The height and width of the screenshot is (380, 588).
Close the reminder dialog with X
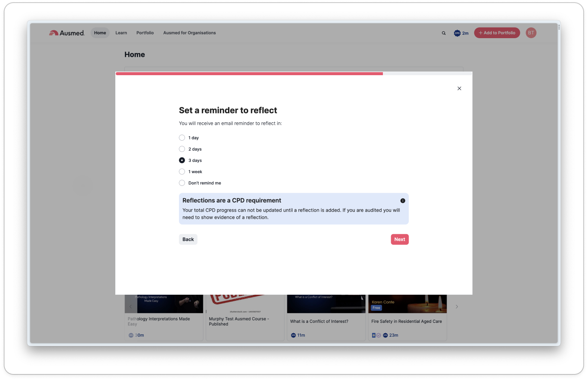coord(459,88)
